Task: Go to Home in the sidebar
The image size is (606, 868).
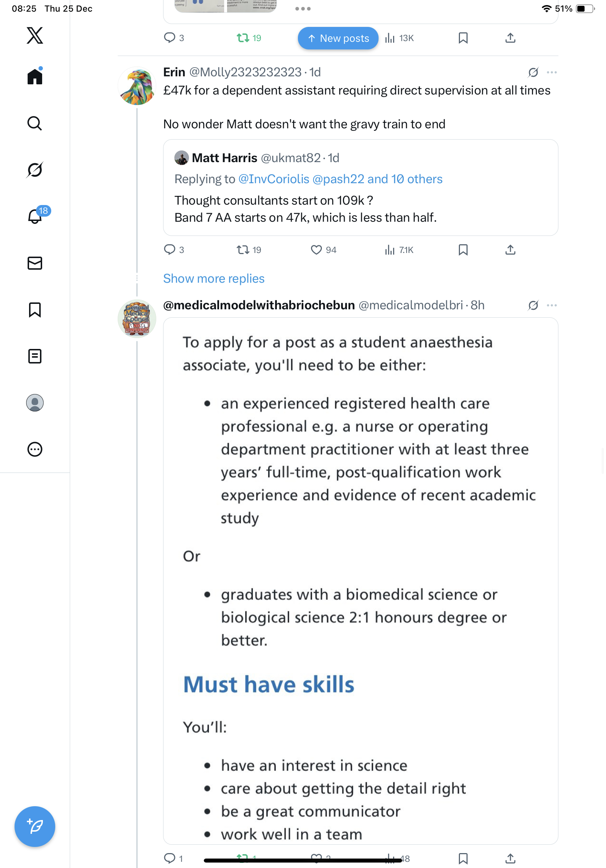Action: (x=35, y=77)
